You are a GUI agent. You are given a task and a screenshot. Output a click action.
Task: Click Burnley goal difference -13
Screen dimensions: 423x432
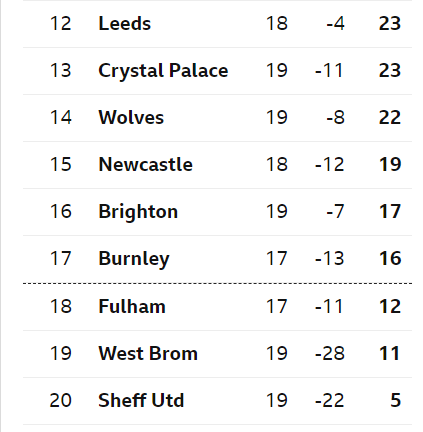pyautogui.click(x=330, y=259)
